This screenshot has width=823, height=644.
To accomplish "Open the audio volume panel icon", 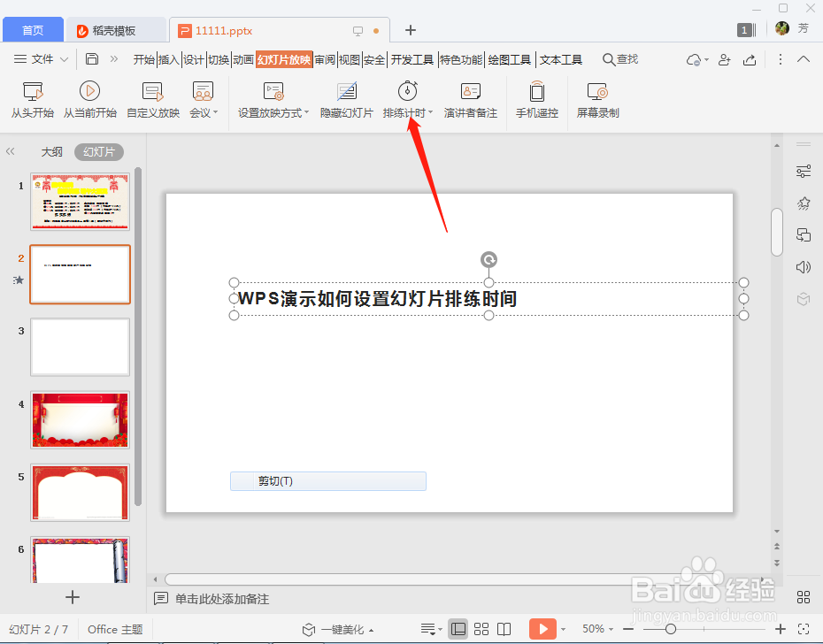I will pos(804,266).
